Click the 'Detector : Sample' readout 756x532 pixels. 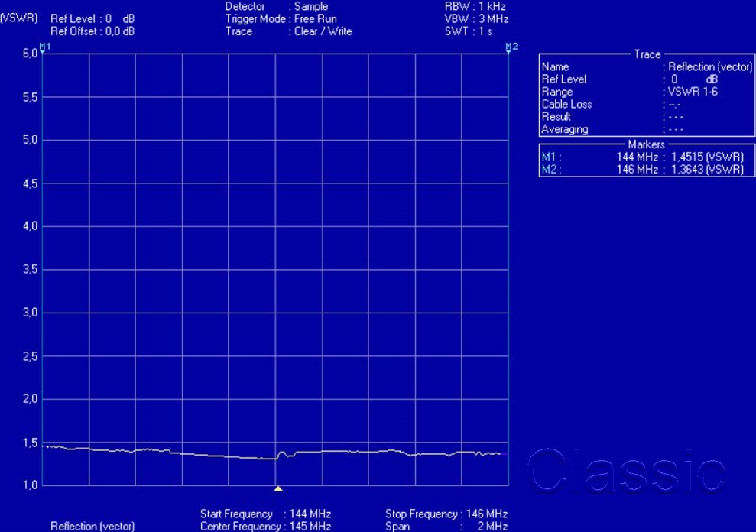pyautogui.click(x=276, y=7)
